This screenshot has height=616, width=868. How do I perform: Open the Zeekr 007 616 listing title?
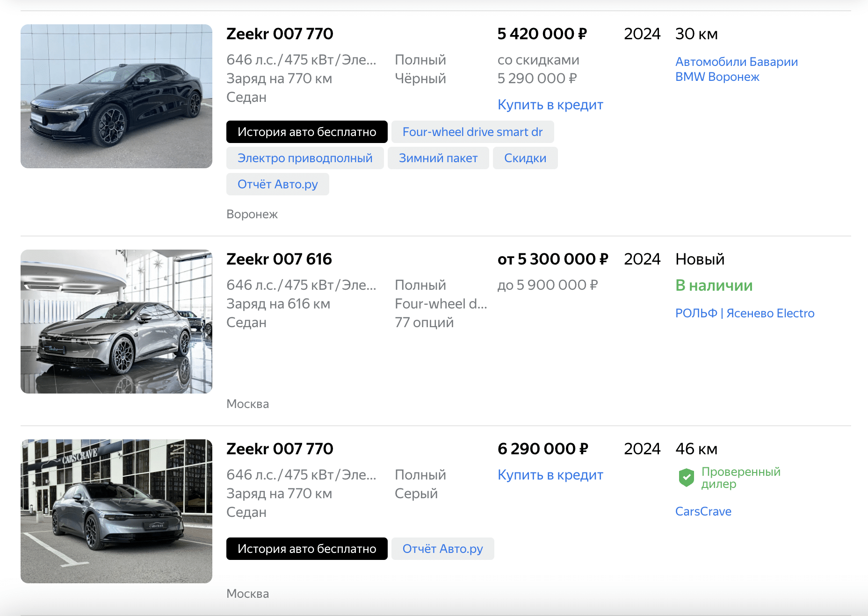(x=279, y=259)
